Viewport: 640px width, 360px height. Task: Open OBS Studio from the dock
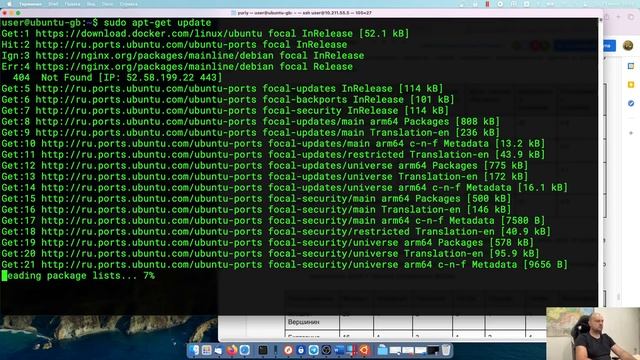[326, 350]
